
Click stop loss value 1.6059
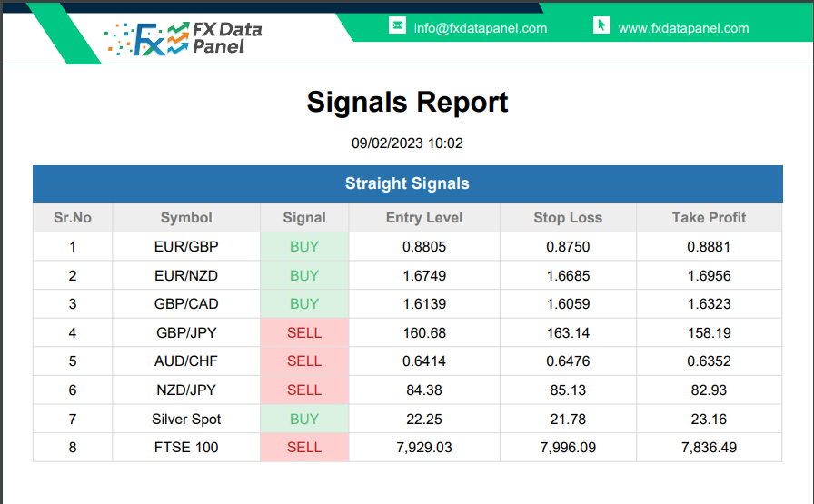tap(568, 303)
